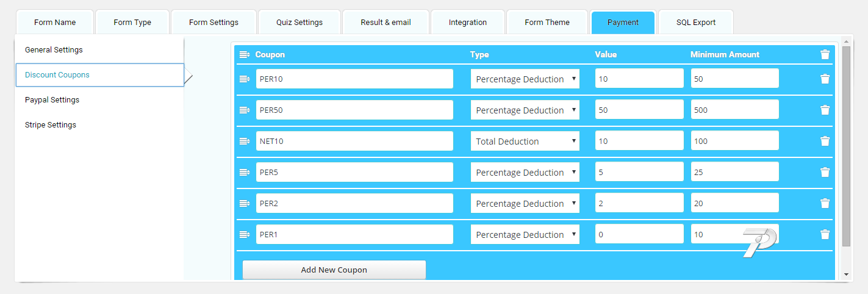Click trash icon for PER50 coupon

(825, 110)
